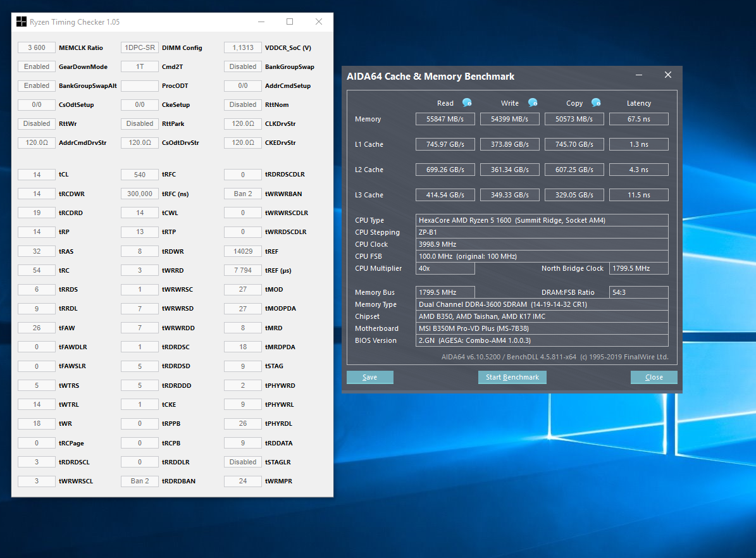Select the MEMCLK Ratio value field
Screen dimensions: 756x558
37,47
